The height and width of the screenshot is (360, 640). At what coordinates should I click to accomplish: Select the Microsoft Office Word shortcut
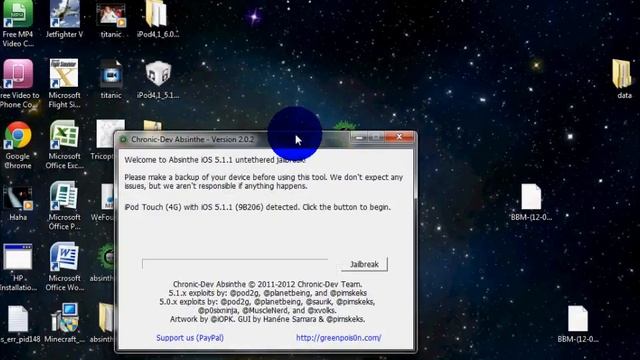(x=64, y=256)
